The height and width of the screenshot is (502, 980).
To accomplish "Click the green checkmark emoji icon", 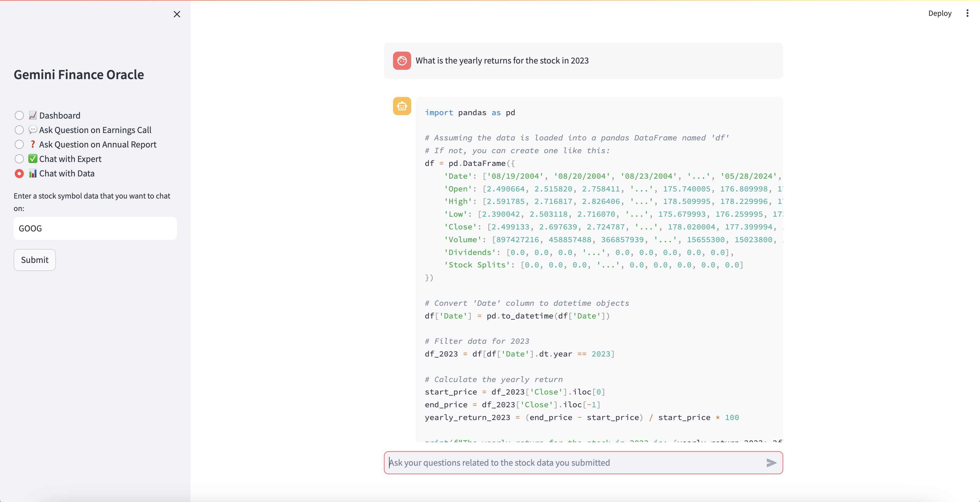I will click(33, 159).
